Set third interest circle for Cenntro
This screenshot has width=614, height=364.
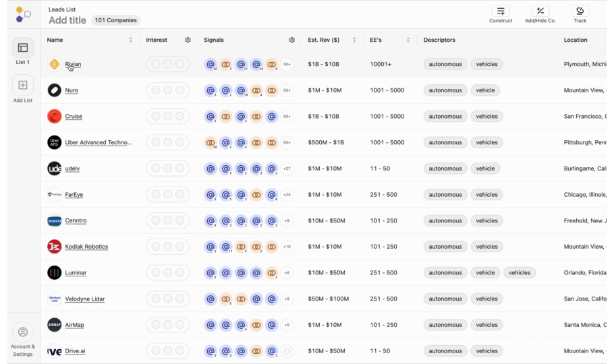click(179, 220)
